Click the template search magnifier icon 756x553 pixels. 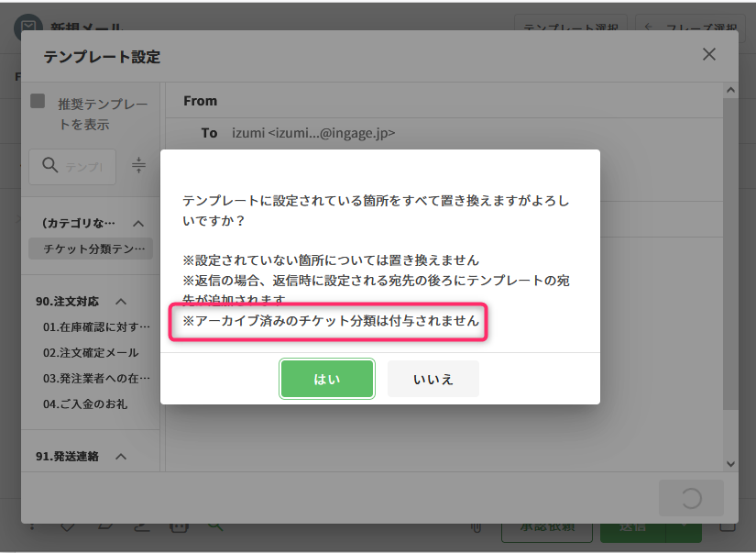point(50,166)
